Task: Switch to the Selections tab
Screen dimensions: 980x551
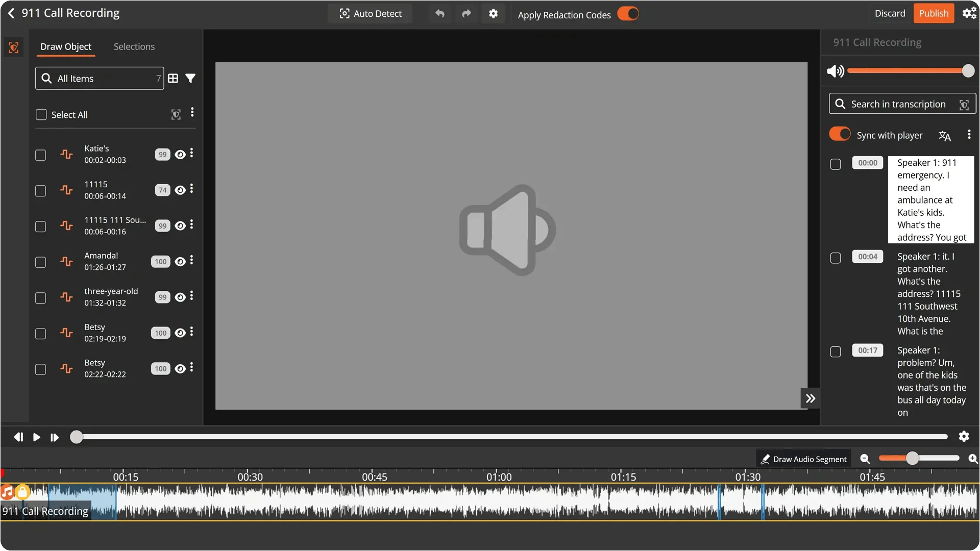Action: coord(134,46)
